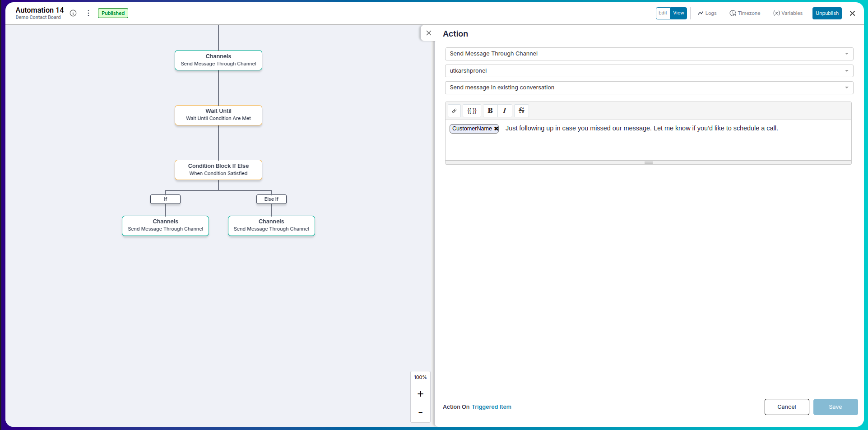Click the Published status badge
The height and width of the screenshot is (430, 868).
113,13
